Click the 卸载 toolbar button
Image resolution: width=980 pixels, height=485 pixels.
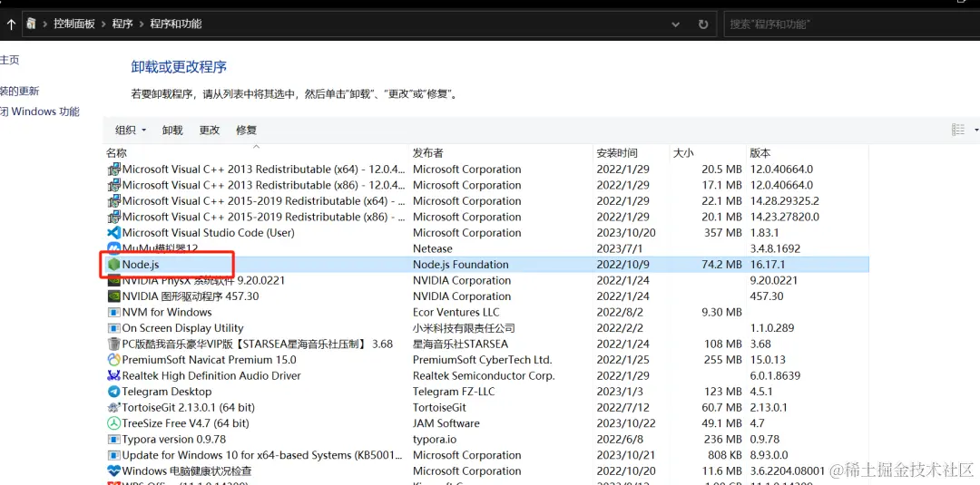(172, 130)
